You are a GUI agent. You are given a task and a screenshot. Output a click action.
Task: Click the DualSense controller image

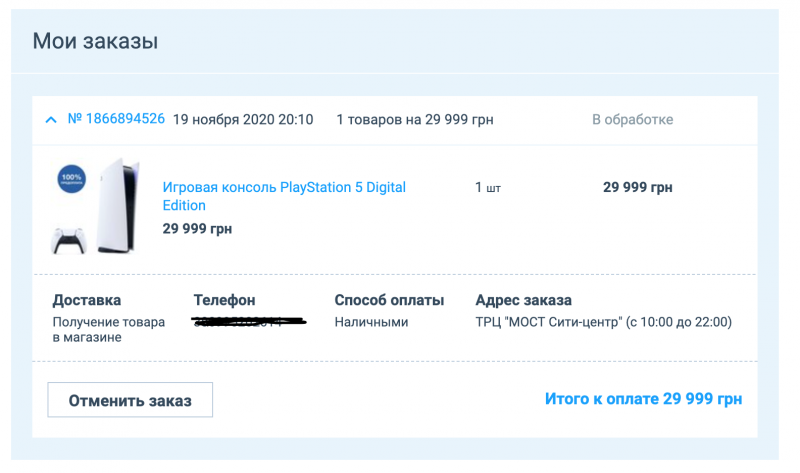pyautogui.click(x=67, y=242)
